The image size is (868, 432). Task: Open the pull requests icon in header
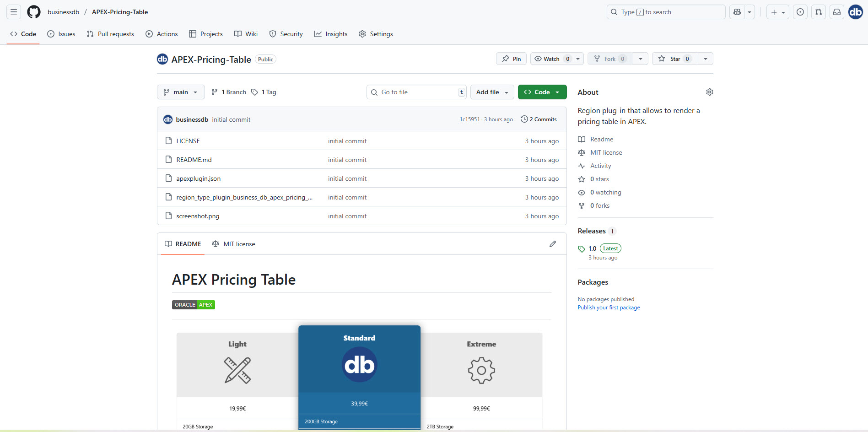818,12
